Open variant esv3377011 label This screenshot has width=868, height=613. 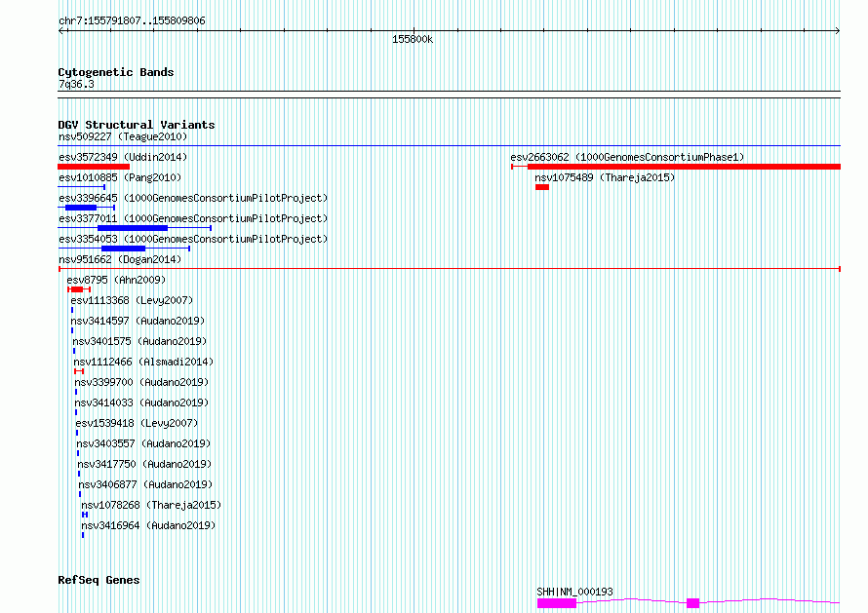pyautogui.click(x=193, y=218)
